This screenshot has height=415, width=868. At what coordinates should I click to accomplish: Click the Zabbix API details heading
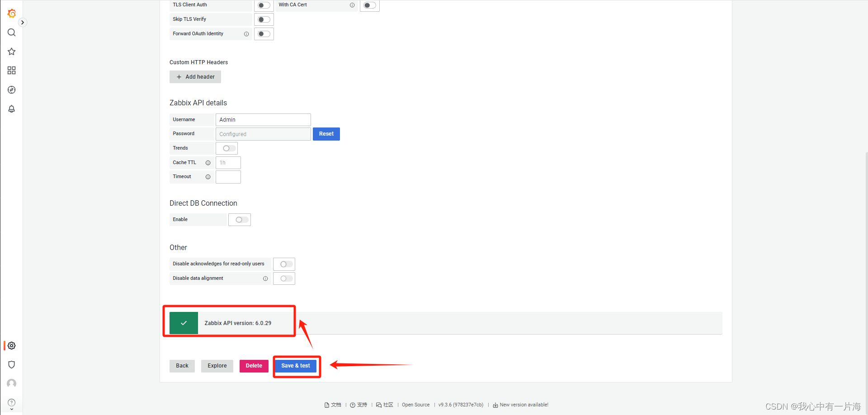pyautogui.click(x=198, y=103)
